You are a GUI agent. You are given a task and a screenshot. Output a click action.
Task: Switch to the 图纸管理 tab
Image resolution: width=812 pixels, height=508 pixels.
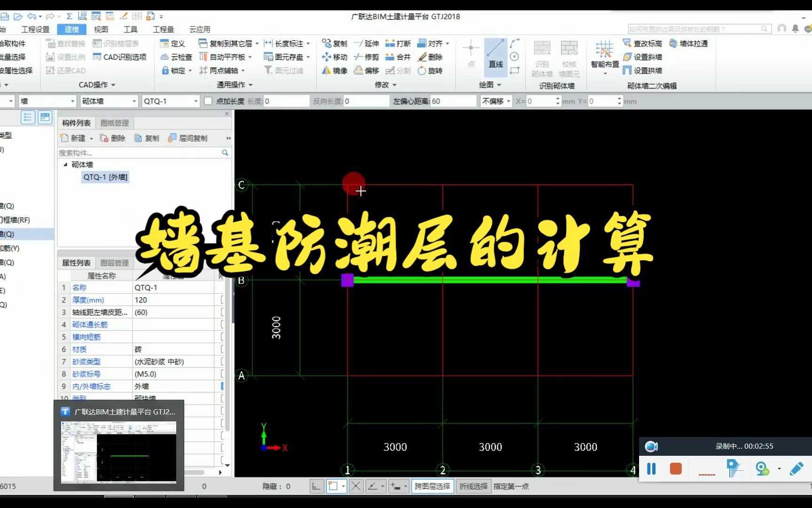pyautogui.click(x=115, y=123)
